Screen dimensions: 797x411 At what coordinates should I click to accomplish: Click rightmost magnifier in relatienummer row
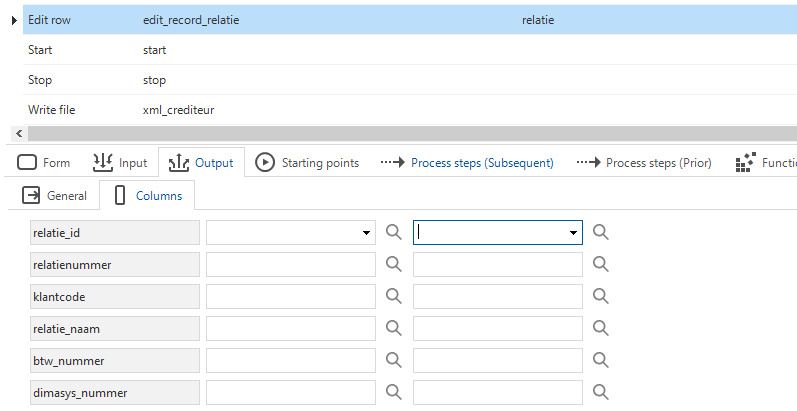tap(600, 265)
